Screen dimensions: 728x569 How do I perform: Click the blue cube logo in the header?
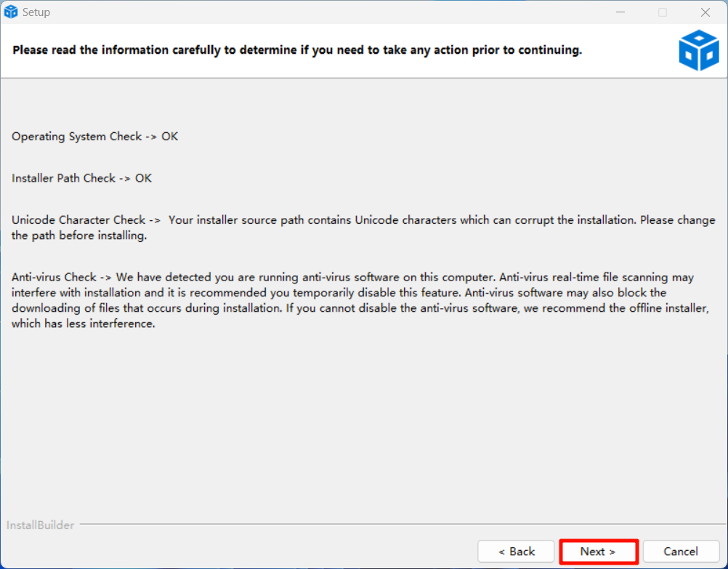click(698, 50)
